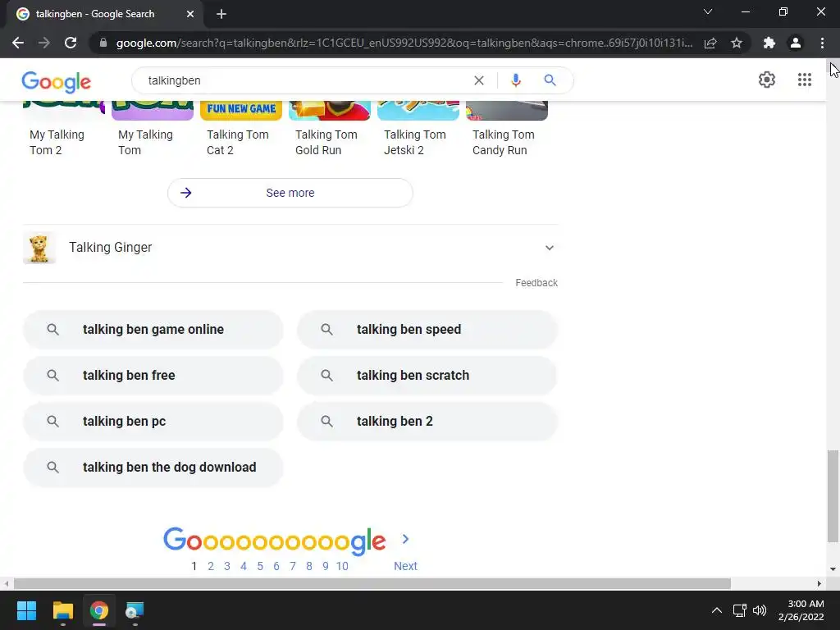Search for talking ben the dog download
This screenshot has width=840, height=630.
coord(153,468)
